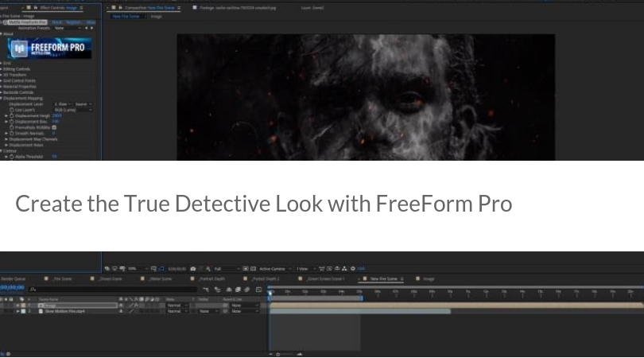Click the draft 3D icon in timeline
Image resolution: width=644 pixels, height=358 pixels.
tap(218, 290)
